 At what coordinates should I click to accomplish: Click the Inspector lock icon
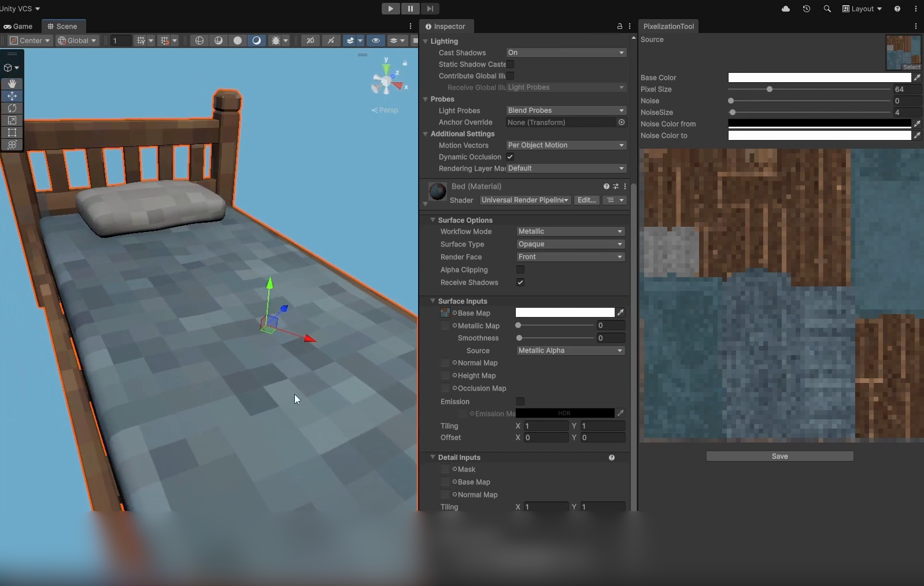pos(619,26)
